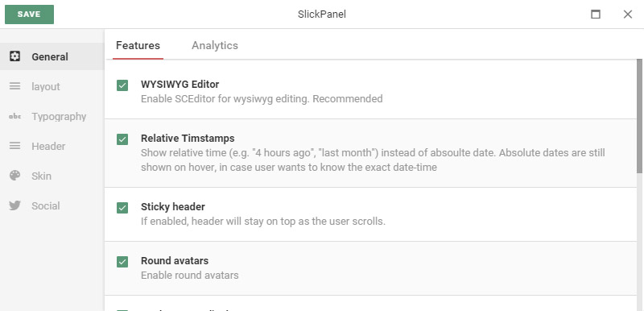644x311 pixels.
Task: Open the Skin section label
Action: click(42, 176)
